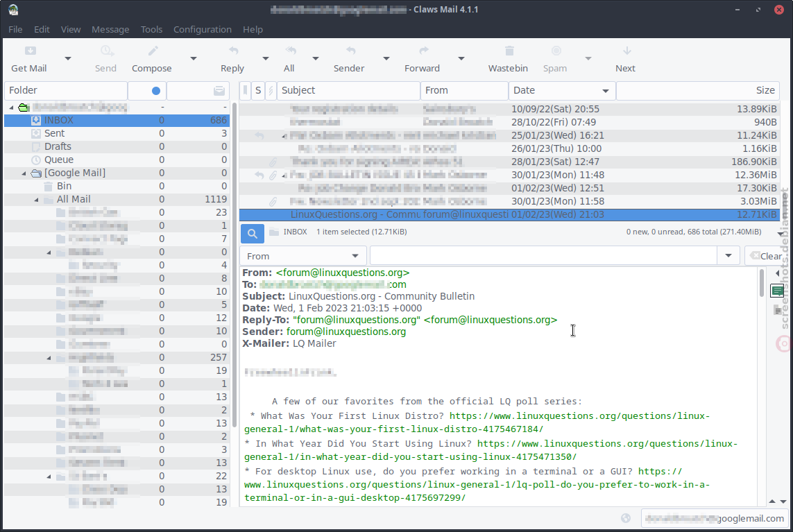Open Get Mail dropdown arrow

tap(68, 59)
